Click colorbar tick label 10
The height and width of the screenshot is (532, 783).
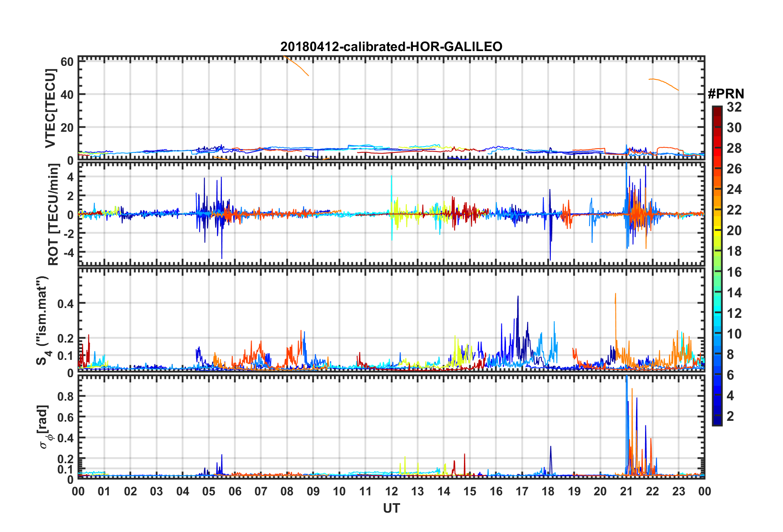click(x=734, y=334)
